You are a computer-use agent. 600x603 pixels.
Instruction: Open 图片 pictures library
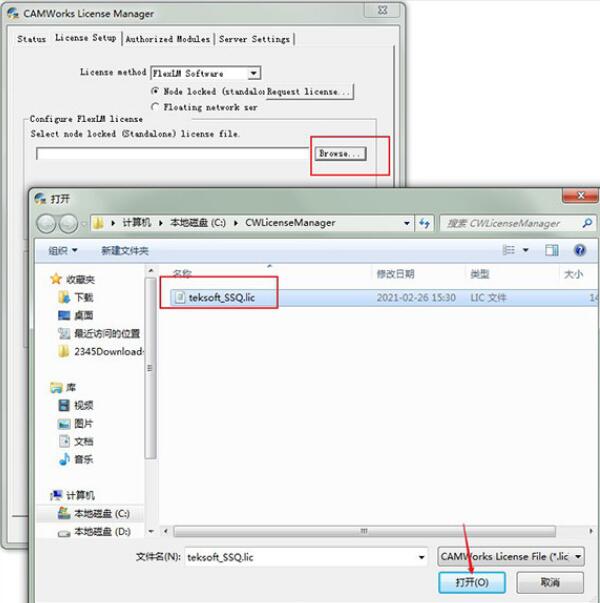tap(75, 423)
